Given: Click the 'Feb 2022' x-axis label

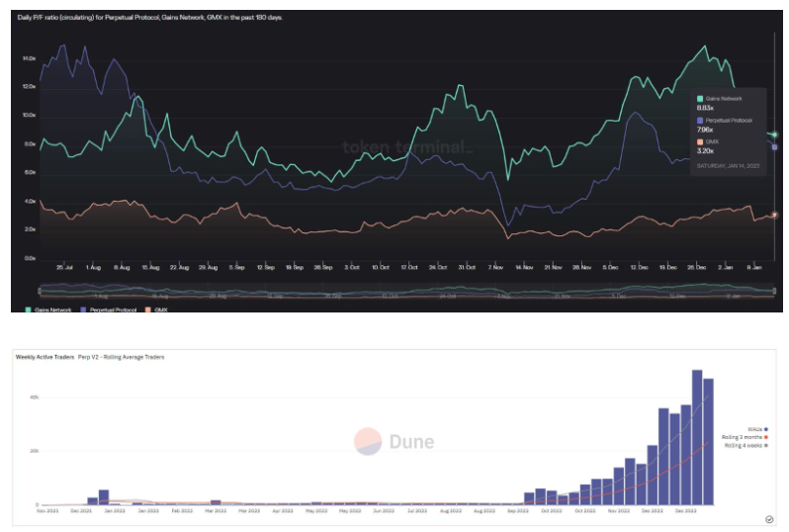Looking at the screenshot, I should pos(182,510).
